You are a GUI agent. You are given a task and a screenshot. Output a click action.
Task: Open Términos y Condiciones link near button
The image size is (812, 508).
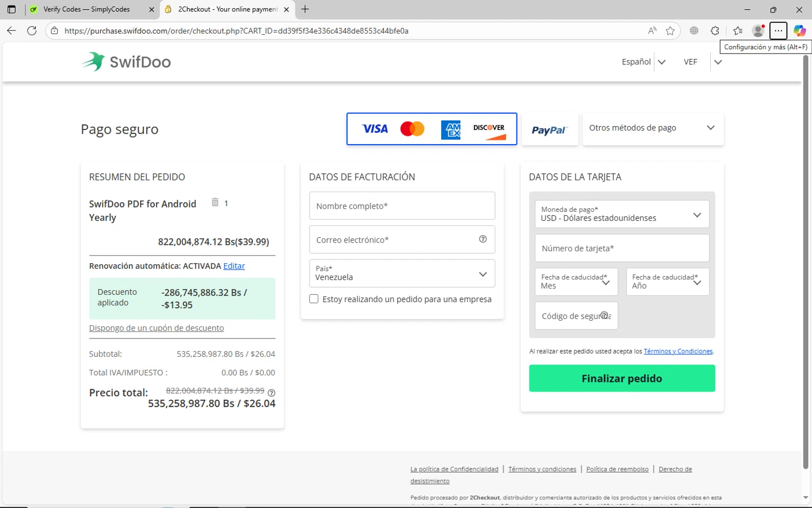click(x=678, y=351)
